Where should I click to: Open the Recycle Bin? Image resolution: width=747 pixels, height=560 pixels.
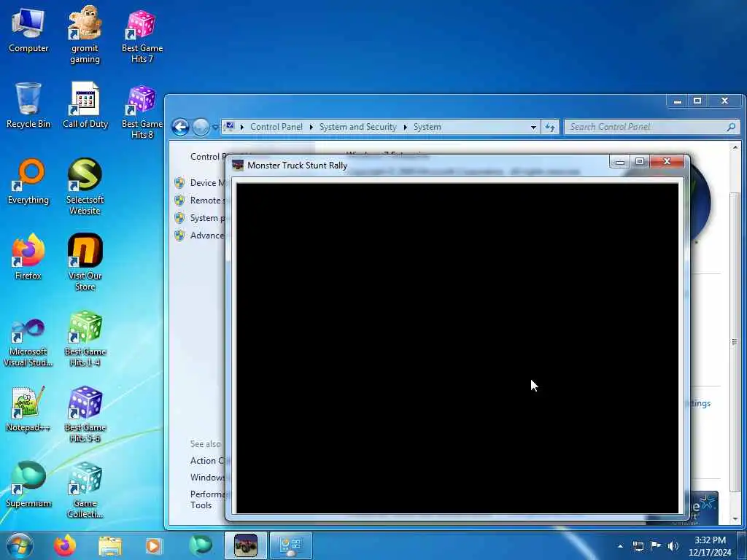pos(28,105)
